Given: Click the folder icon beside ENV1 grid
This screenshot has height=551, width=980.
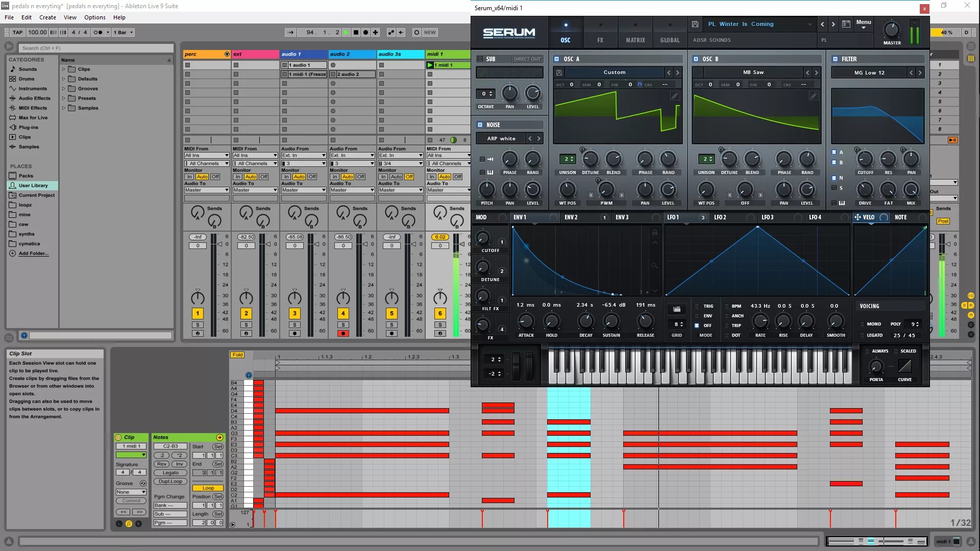Looking at the screenshot, I should (676, 309).
